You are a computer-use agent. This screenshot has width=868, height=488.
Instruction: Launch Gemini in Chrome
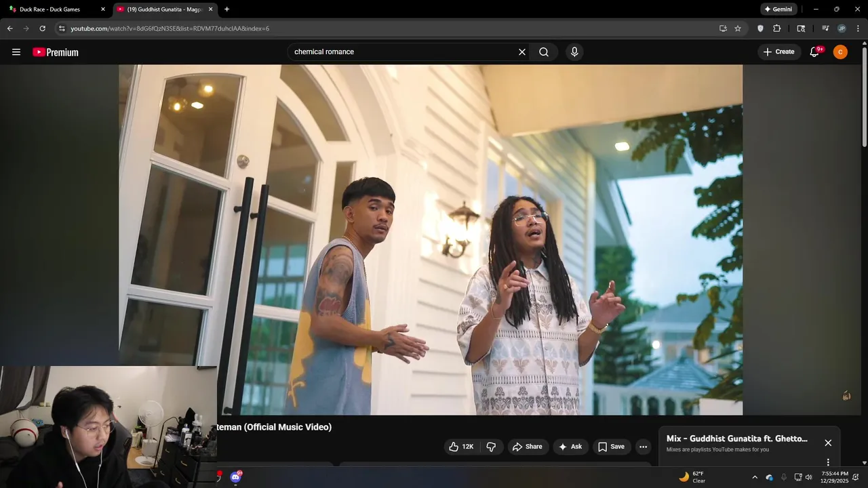coord(778,9)
